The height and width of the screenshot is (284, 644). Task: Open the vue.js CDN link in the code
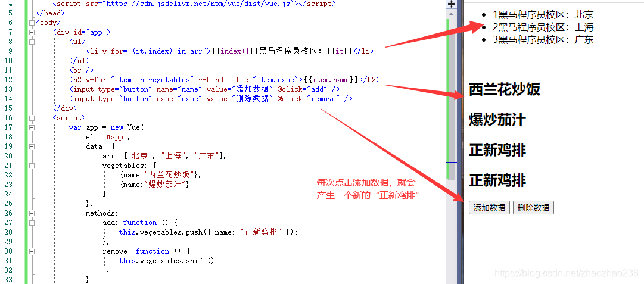click(x=198, y=4)
